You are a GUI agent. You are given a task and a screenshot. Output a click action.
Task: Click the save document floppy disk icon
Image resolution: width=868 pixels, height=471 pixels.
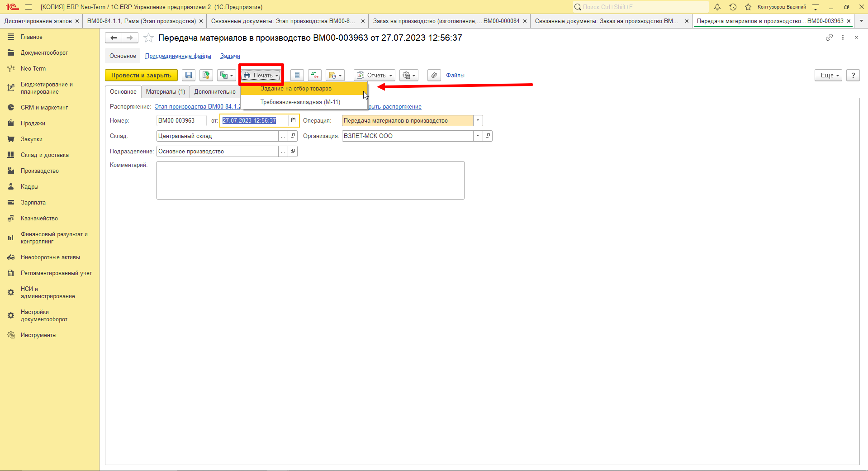click(x=189, y=75)
